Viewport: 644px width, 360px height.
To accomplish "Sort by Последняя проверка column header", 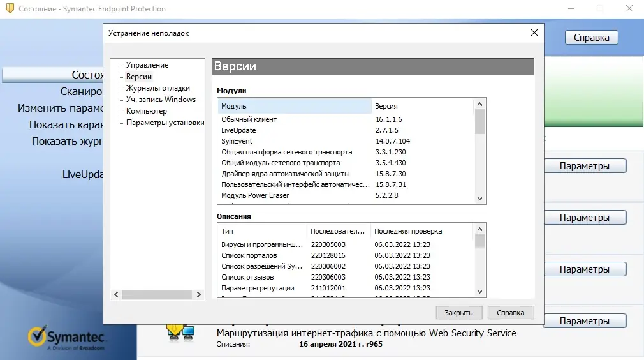I will (x=422, y=231).
